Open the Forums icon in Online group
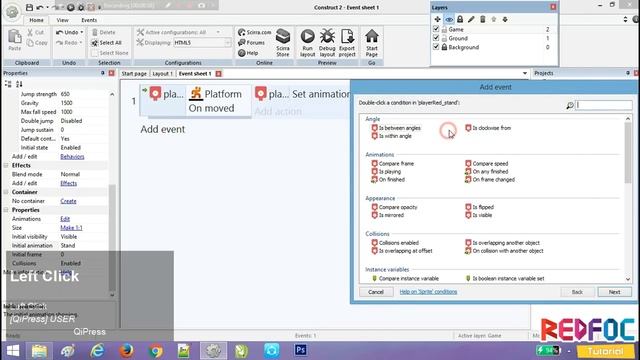Image resolution: width=640 pixels, height=360 pixels. pos(242,42)
